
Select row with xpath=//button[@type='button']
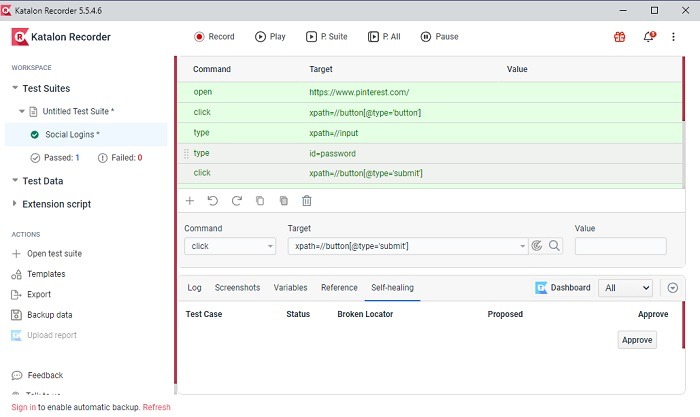[429, 113]
